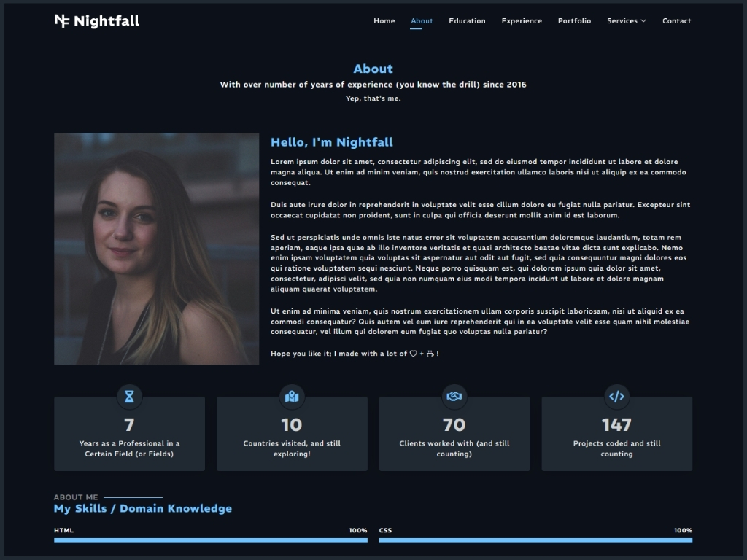Select the About navigation item
The image size is (747, 560).
click(422, 21)
